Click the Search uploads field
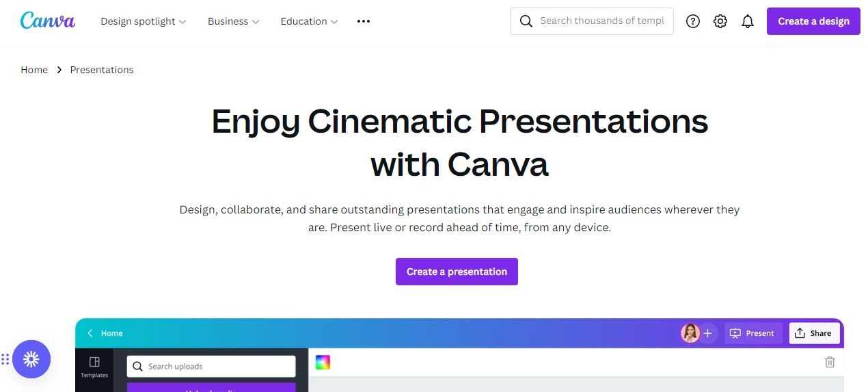Viewport: 868px width, 392px height. 211,366
